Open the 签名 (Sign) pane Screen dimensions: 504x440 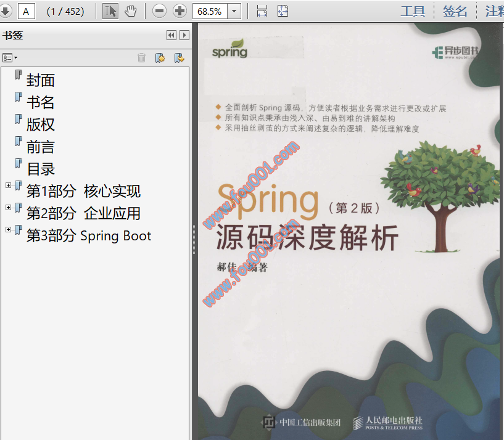[x=455, y=11]
